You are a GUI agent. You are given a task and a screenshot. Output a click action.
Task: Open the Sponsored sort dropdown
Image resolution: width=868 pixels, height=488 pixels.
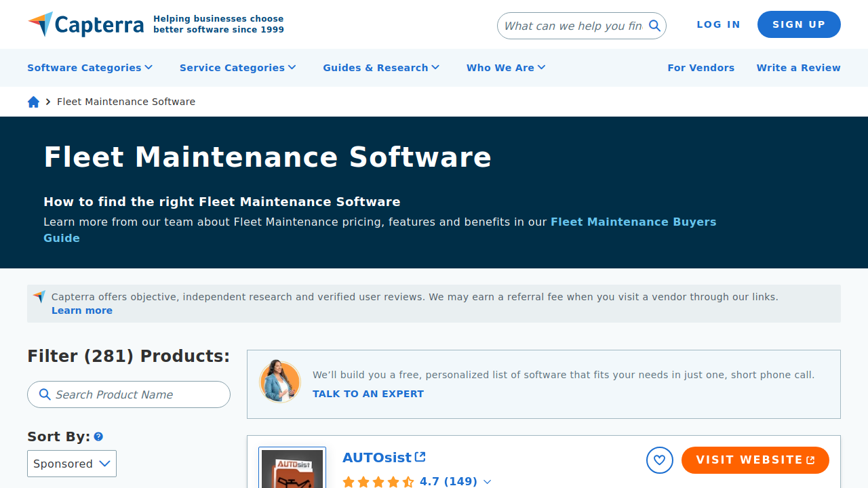coord(72,464)
